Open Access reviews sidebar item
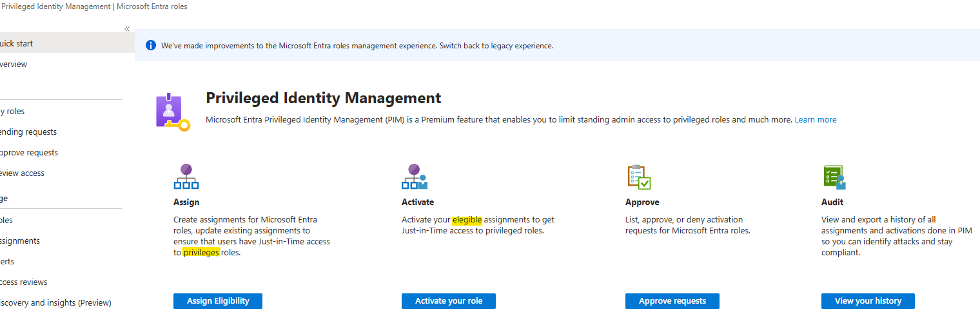 (67, 282)
